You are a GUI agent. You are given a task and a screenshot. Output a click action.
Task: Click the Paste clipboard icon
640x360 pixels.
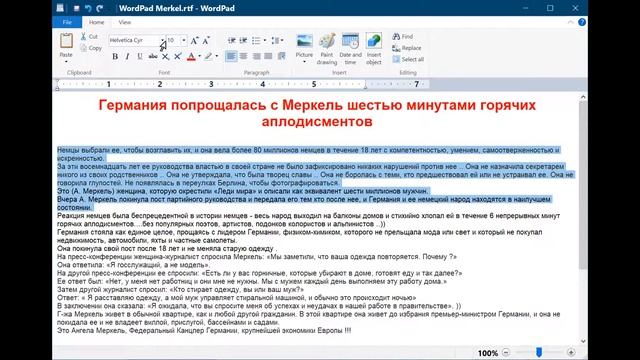(x=66, y=41)
